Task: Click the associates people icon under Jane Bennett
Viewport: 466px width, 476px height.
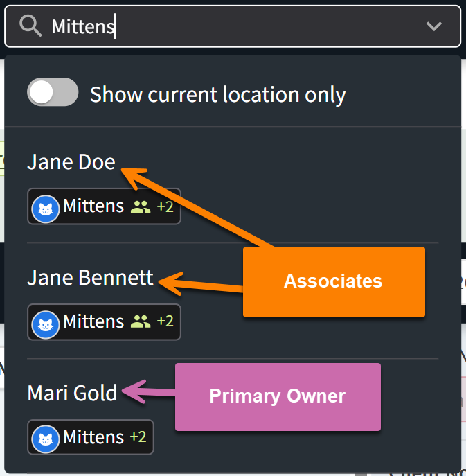Action: [x=141, y=322]
